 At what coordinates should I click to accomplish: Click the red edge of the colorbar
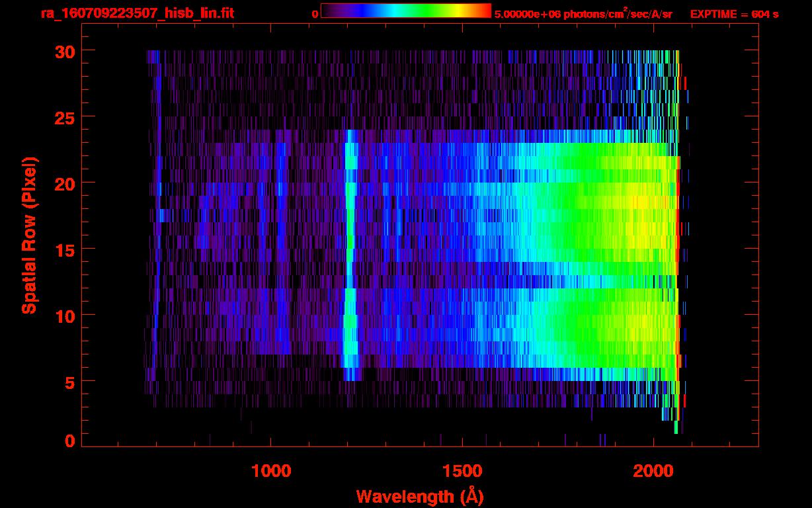[x=488, y=11]
